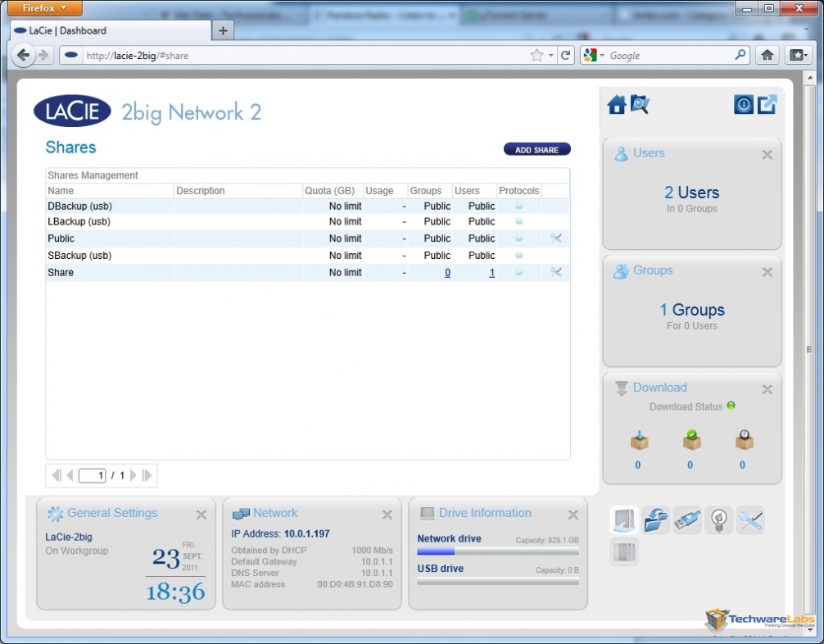Click the logout arrow icon
The height and width of the screenshot is (644, 824).
pos(767,105)
